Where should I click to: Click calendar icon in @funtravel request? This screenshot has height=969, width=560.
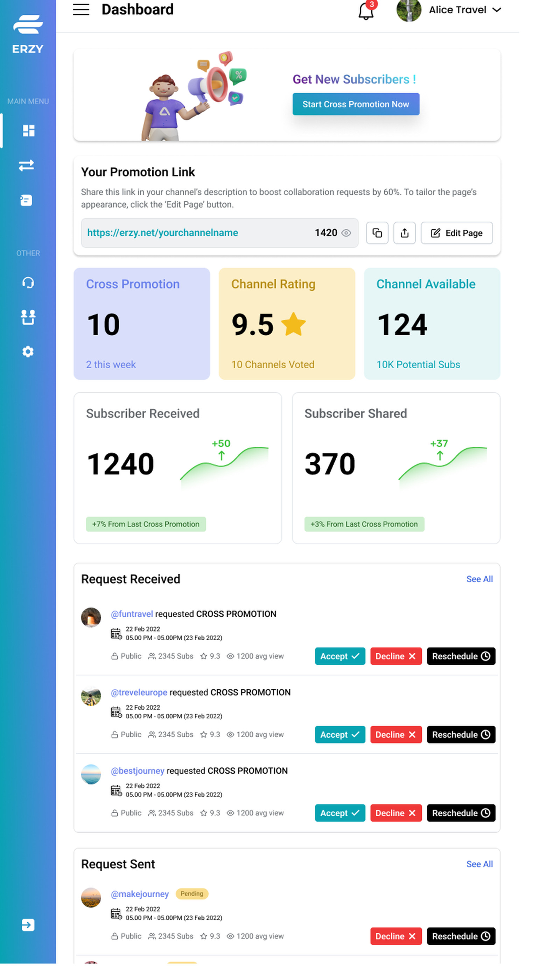click(116, 634)
